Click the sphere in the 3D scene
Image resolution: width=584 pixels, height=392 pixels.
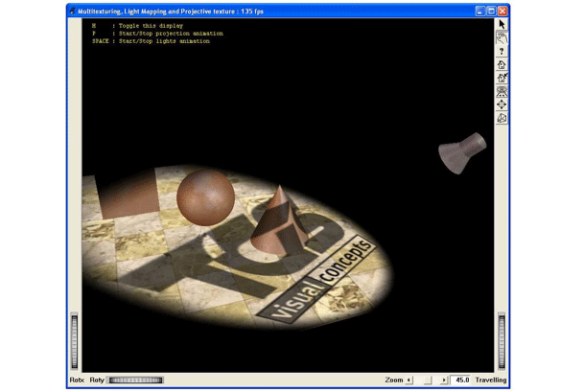click(x=205, y=196)
